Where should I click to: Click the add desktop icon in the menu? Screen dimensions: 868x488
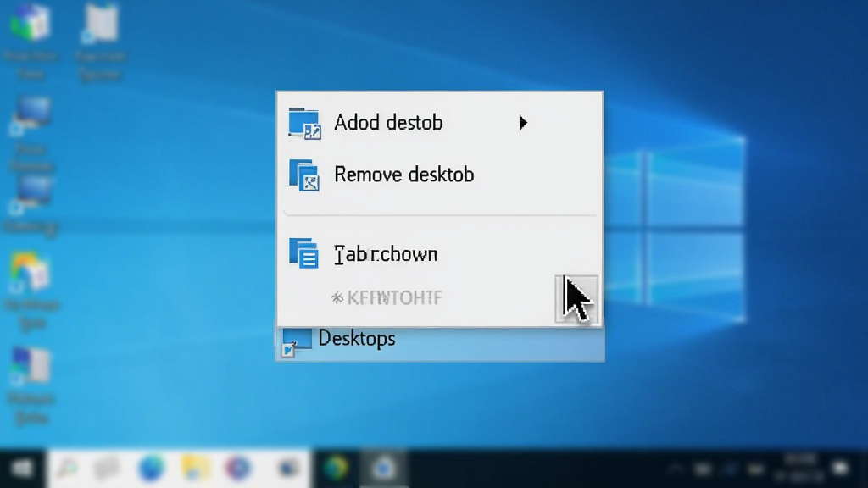click(304, 123)
